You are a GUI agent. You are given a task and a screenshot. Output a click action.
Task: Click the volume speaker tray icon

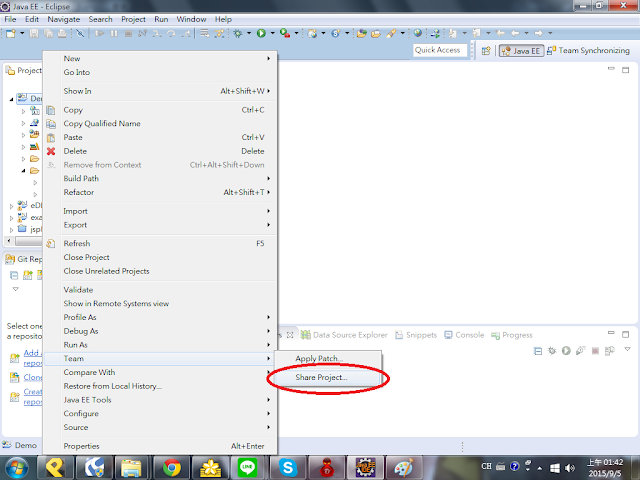(570, 468)
